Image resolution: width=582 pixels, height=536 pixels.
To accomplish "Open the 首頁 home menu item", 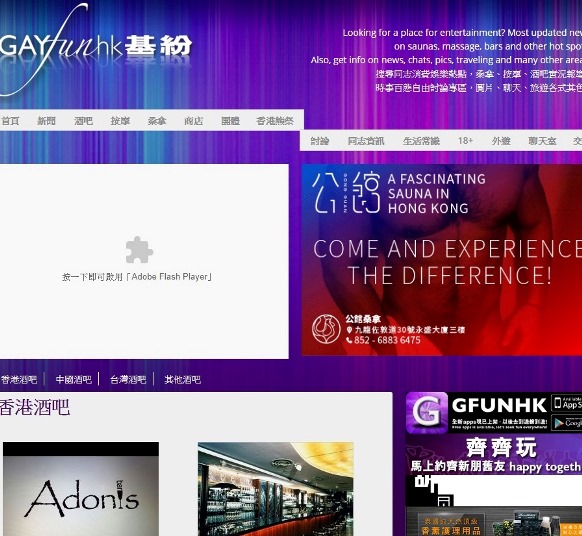I will tap(10, 121).
